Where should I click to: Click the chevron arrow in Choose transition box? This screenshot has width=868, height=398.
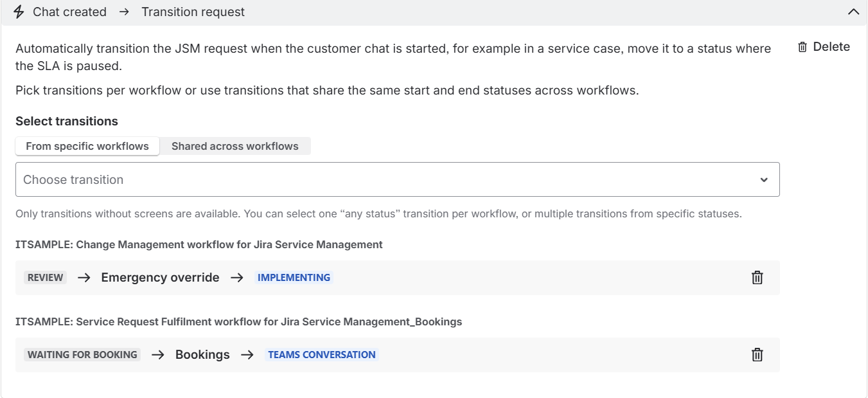click(764, 180)
